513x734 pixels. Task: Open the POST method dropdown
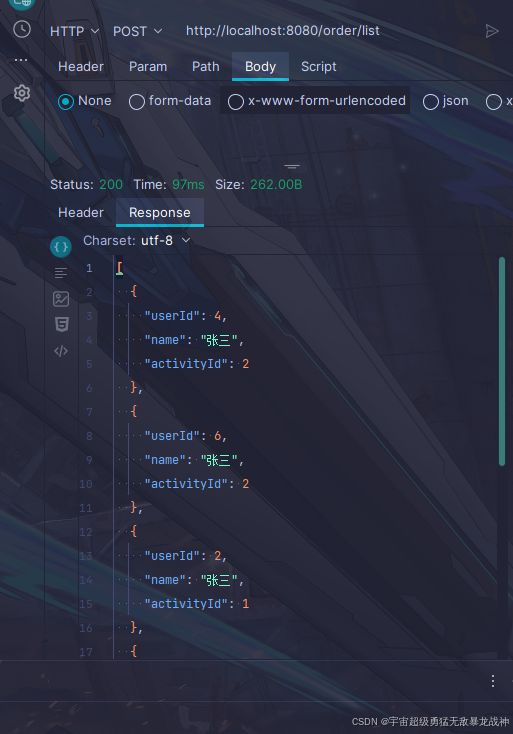tap(137, 31)
